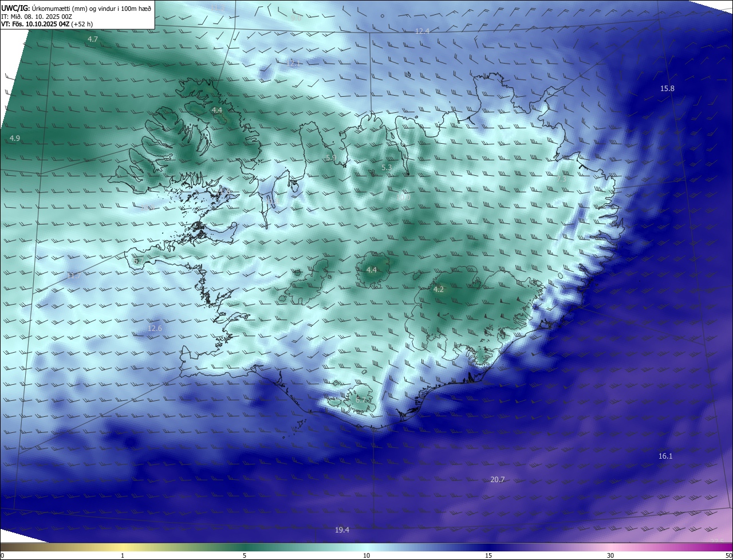Image resolution: width=733 pixels, height=560 pixels.
Task: Select the 15.8 value label on the map
Action: tap(667, 88)
